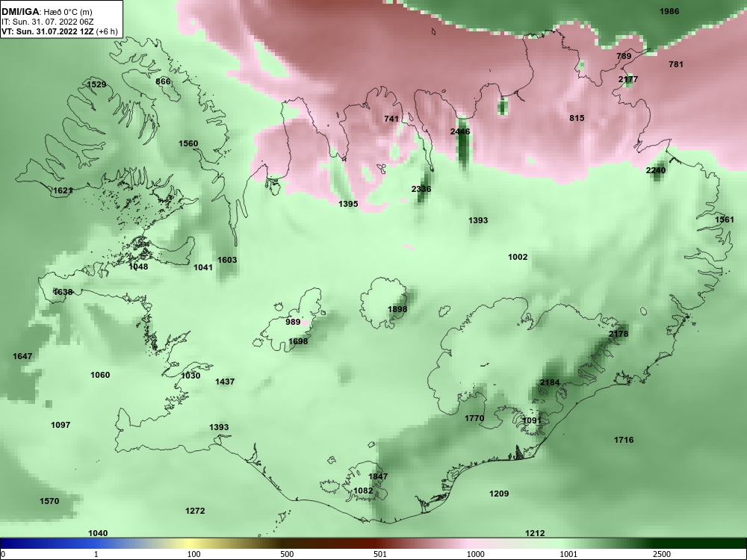Click the map value 866
This screenshot has height=560, width=747.
point(163,82)
